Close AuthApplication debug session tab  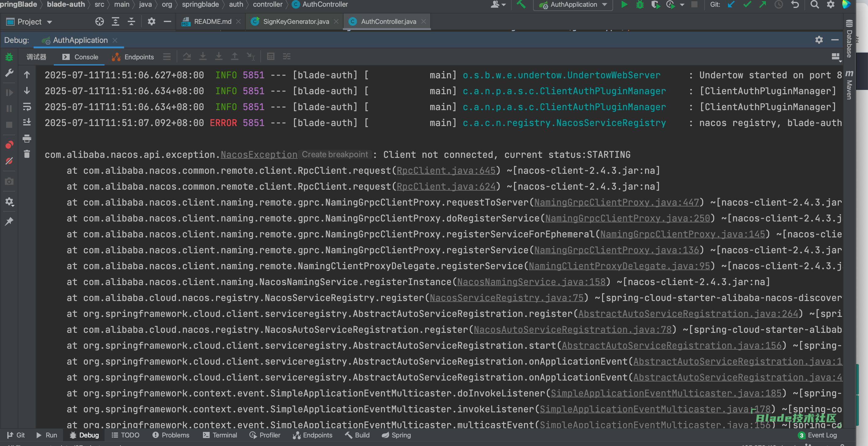(115, 40)
